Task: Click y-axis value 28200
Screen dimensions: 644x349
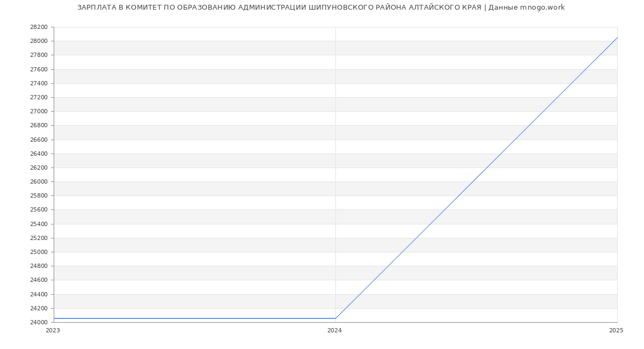Action: tap(39, 27)
